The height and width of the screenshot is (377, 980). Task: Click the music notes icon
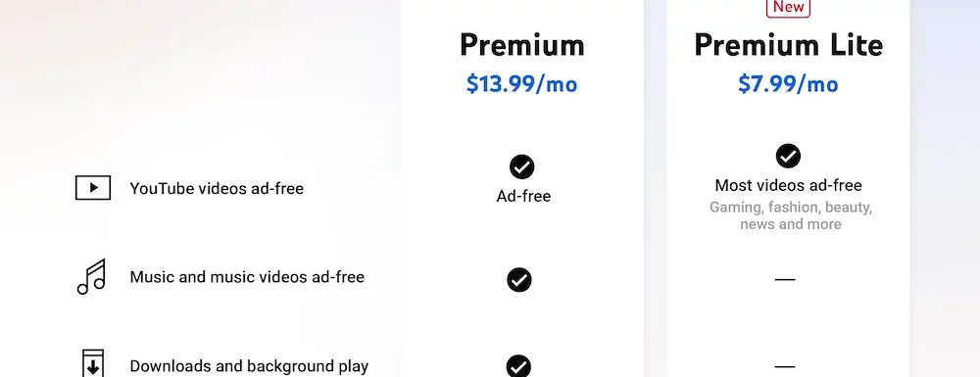point(91,276)
